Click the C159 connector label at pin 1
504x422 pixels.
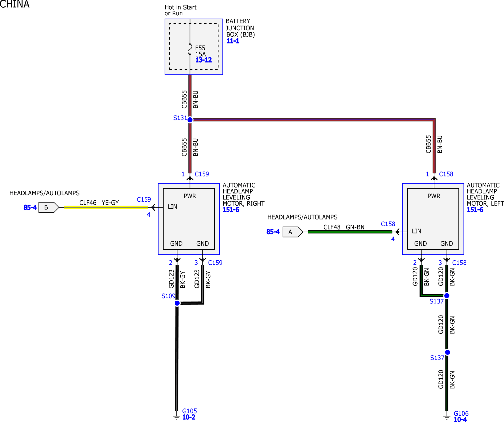pos(202,174)
